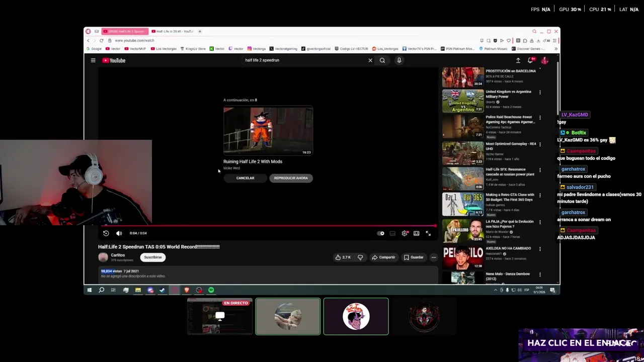Image resolution: width=644 pixels, height=362 pixels.
Task: Reload the page with the refresh icon
Action: coord(102,40)
